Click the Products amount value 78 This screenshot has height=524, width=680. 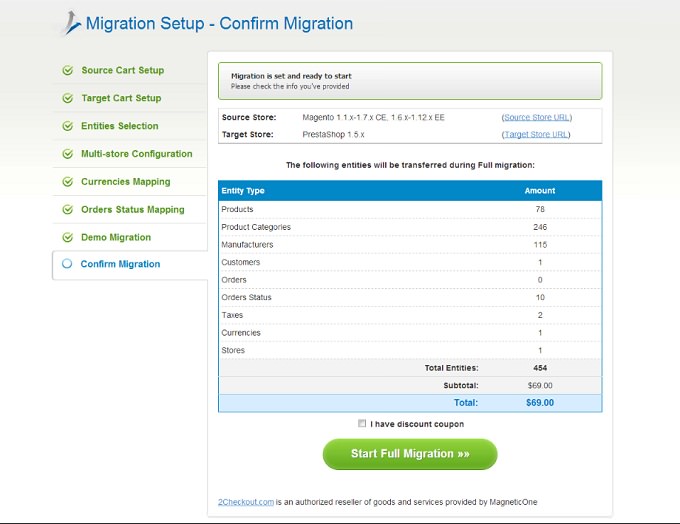(x=540, y=209)
